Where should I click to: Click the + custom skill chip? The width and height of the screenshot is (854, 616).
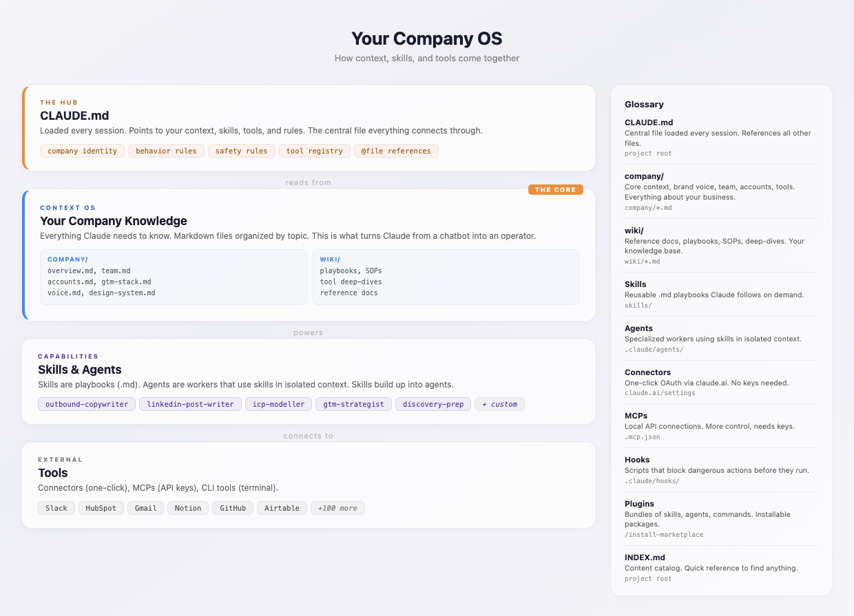click(500, 404)
